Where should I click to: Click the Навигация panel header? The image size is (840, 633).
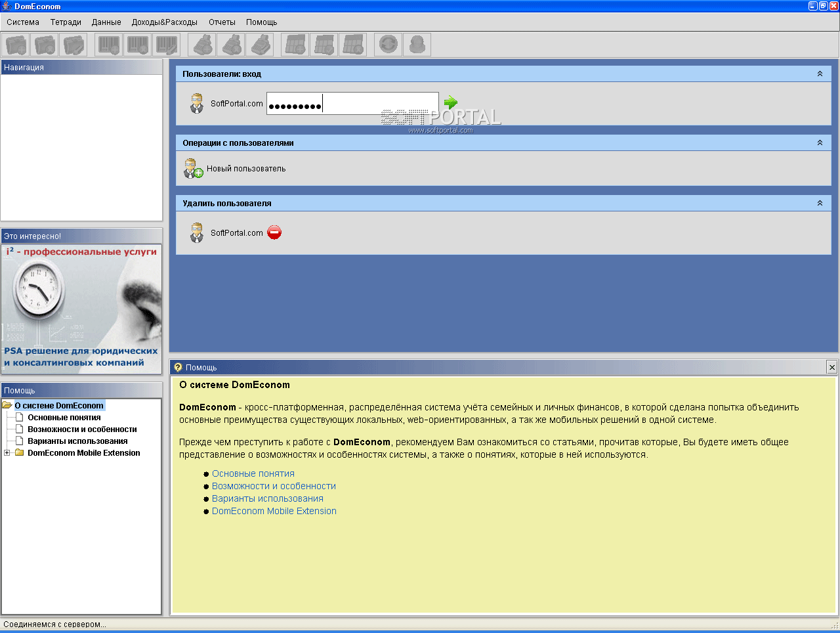81,67
